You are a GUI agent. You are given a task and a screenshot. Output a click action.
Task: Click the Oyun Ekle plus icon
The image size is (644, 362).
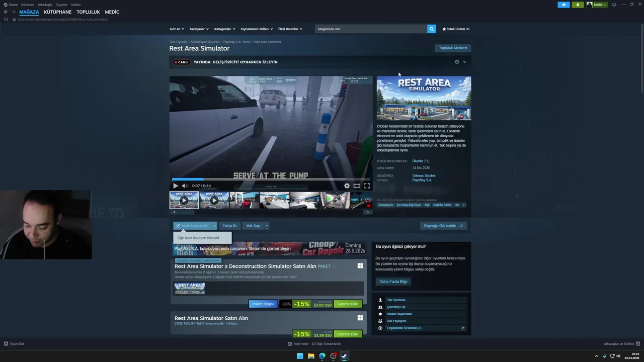click(6, 344)
